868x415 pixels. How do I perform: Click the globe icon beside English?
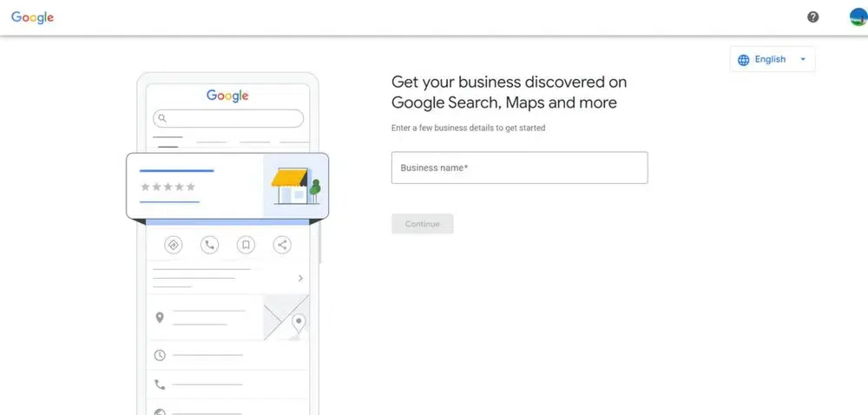pyautogui.click(x=744, y=60)
